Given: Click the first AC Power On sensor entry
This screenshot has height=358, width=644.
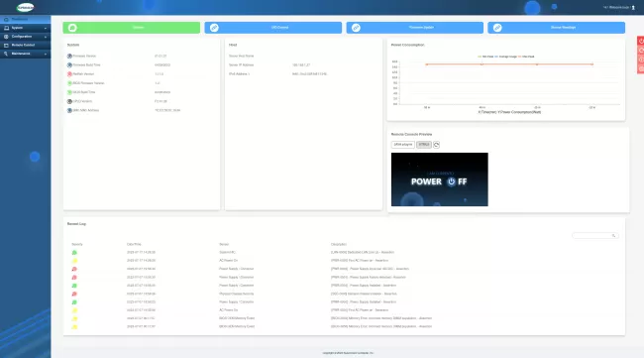Looking at the screenshot, I should click(228, 261).
